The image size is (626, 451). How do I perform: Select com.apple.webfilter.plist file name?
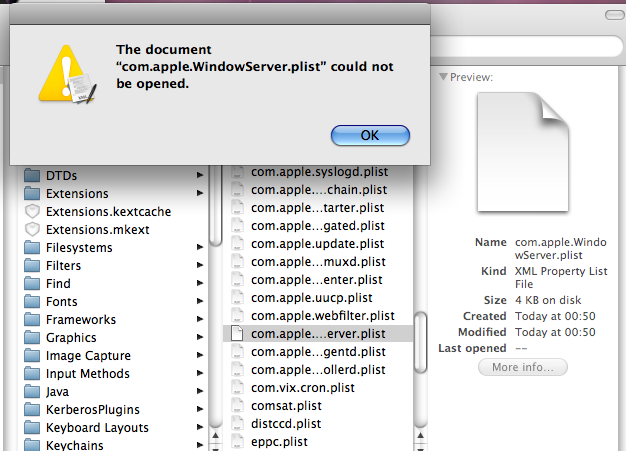click(323, 315)
